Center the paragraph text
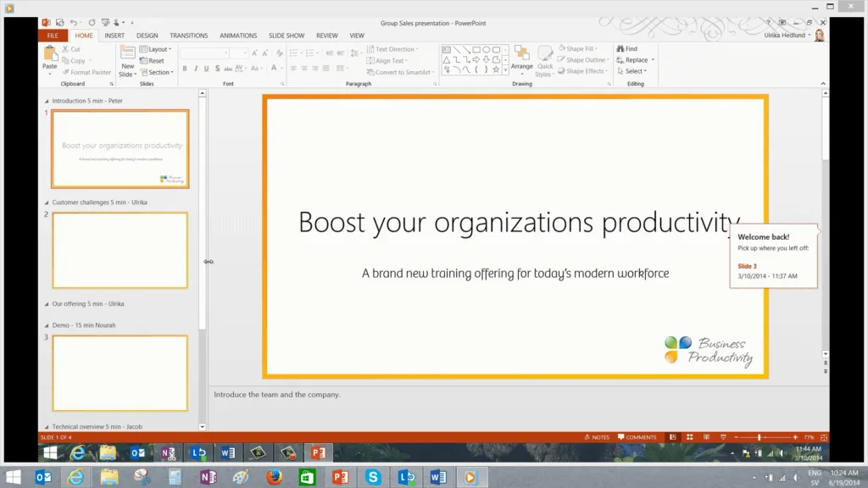Screen dimensions: 868x488 (x=304, y=69)
